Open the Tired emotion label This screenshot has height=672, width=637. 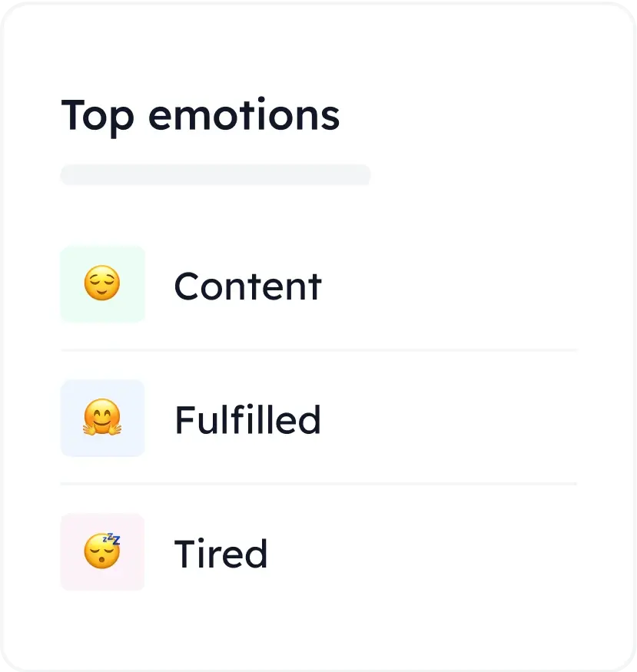click(x=221, y=554)
